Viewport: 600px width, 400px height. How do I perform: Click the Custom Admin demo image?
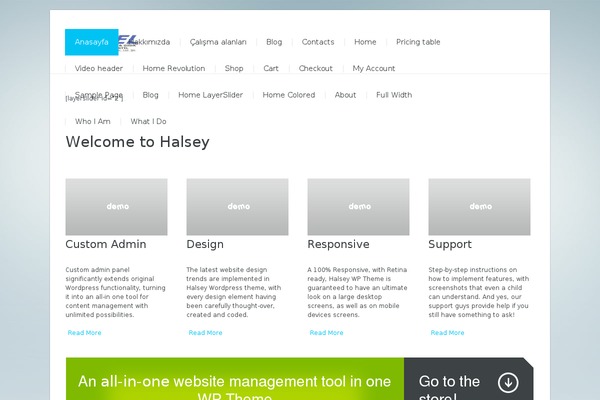[x=116, y=207]
